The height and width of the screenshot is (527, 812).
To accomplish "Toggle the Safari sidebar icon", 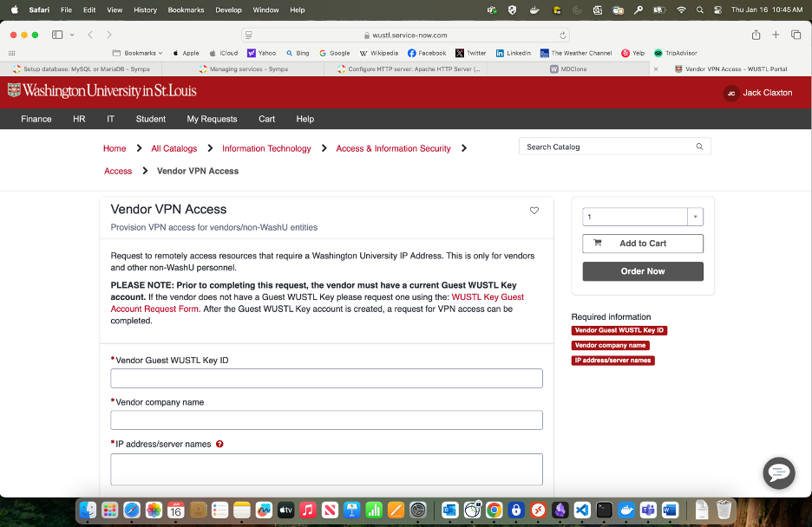I will coord(57,35).
